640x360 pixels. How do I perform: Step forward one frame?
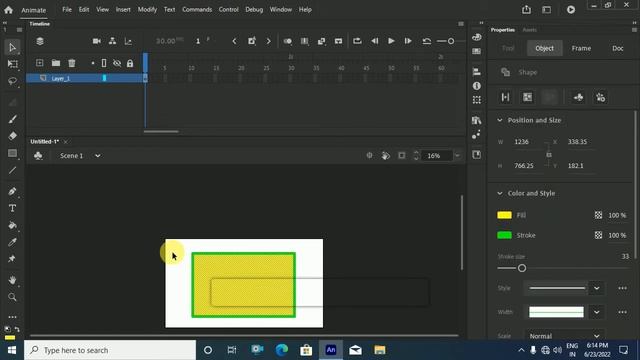[408, 41]
